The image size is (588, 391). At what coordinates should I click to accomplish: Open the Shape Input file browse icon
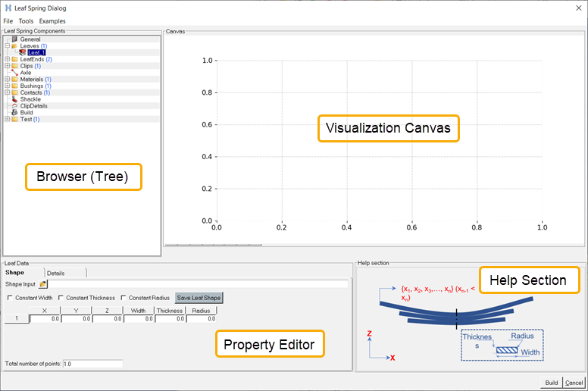coord(43,284)
